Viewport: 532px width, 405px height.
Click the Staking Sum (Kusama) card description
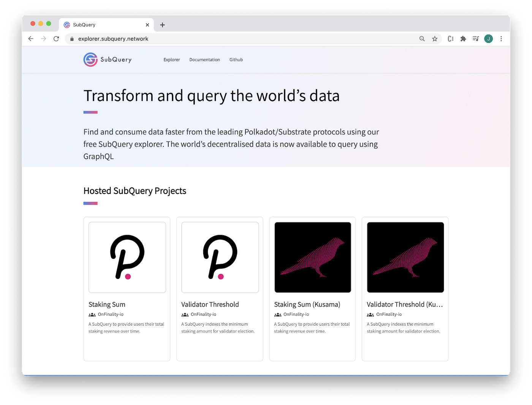coord(312,328)
